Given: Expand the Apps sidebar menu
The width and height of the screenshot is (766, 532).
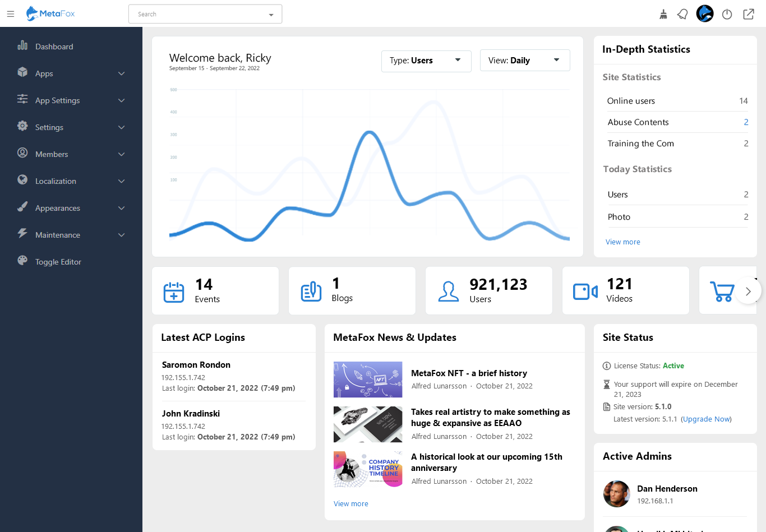Looking at the screenshot, I should coord(71,73).
